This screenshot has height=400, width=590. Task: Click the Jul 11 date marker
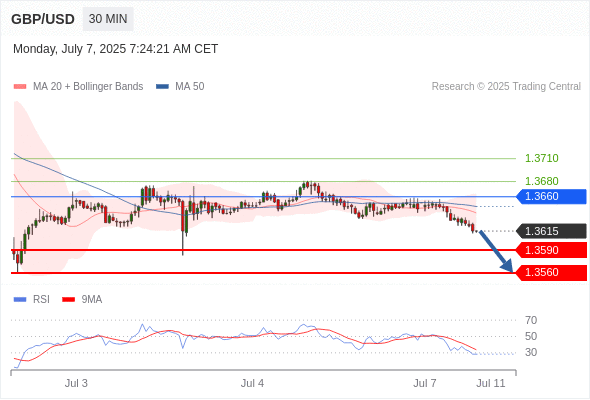click(x=491, y=383)
